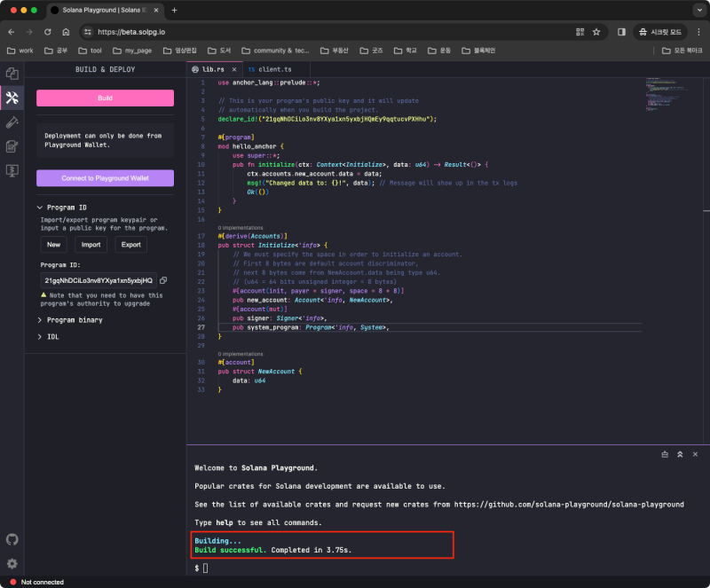The width and height of the screenshot is (710, 588).
Task: Open the Settings gear icon
Action: 12,563
